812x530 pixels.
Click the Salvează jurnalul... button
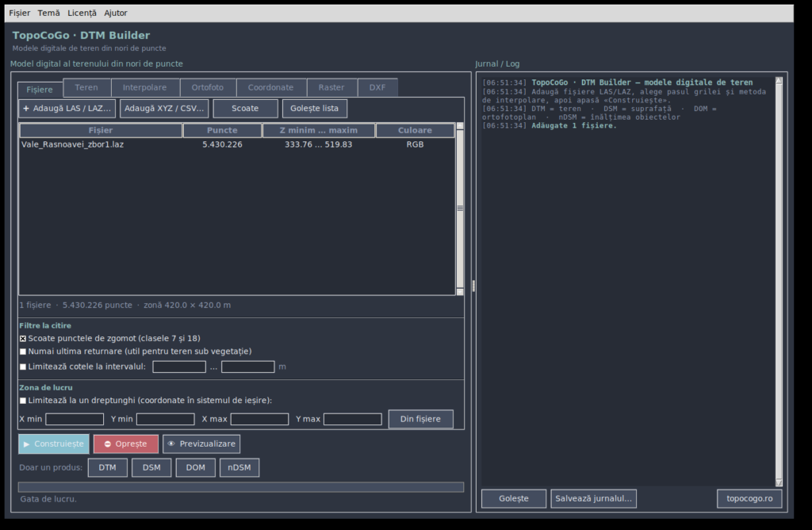tap(593, 498)
